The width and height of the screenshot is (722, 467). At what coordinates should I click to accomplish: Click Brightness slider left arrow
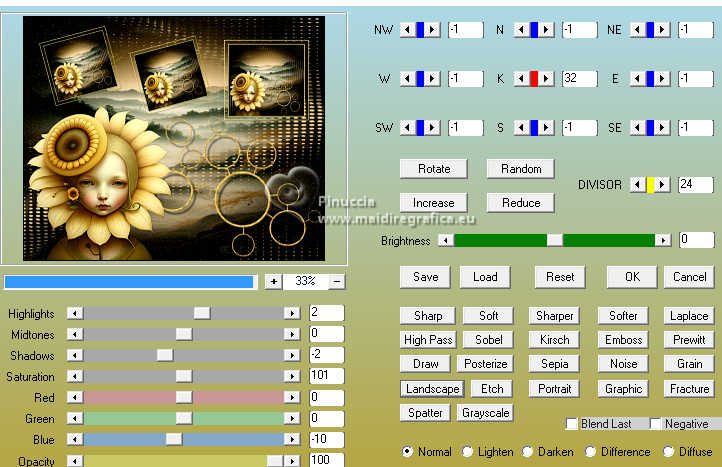[445, 240]
